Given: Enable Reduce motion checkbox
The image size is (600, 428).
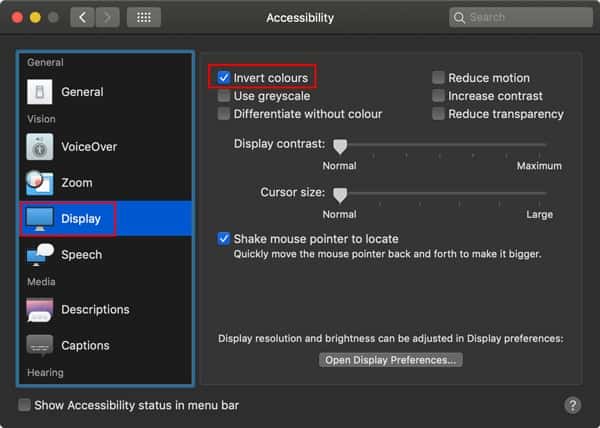Looking at the screenshot, I should (x=438, y=78).
